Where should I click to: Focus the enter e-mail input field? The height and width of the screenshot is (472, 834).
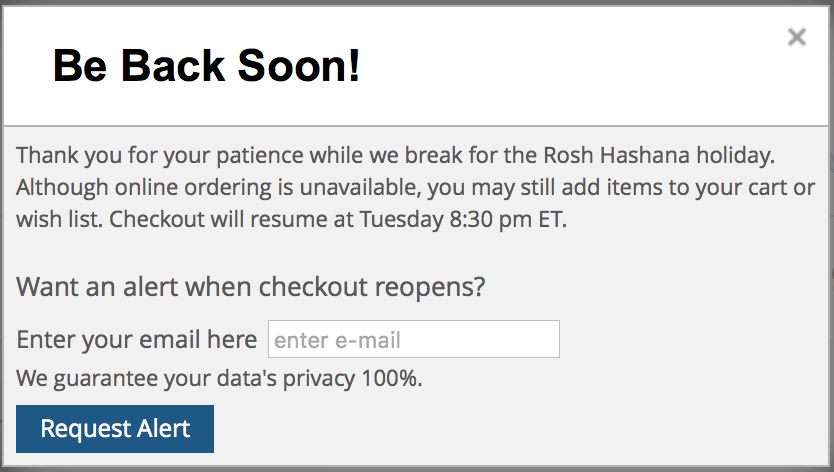click(x=413, y=340)
